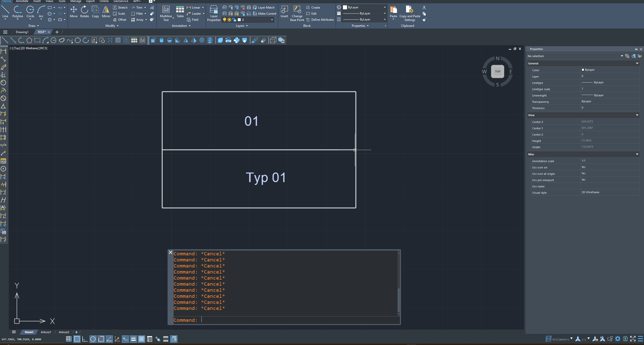Collapse the General section in Properties
Viewport: 644px width, 345px height.
pyautogui.click(x=637, y=63)
